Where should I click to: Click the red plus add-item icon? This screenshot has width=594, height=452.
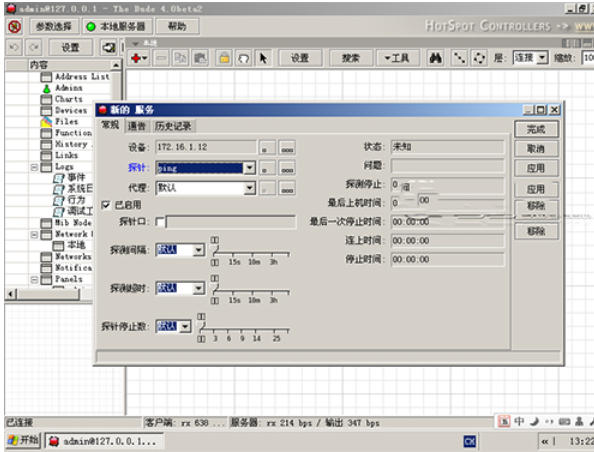(139, 58)
